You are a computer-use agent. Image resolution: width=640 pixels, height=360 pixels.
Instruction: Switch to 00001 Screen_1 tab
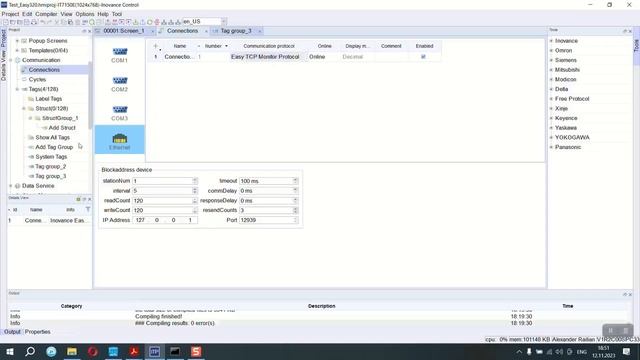click(x=124, y=31)
